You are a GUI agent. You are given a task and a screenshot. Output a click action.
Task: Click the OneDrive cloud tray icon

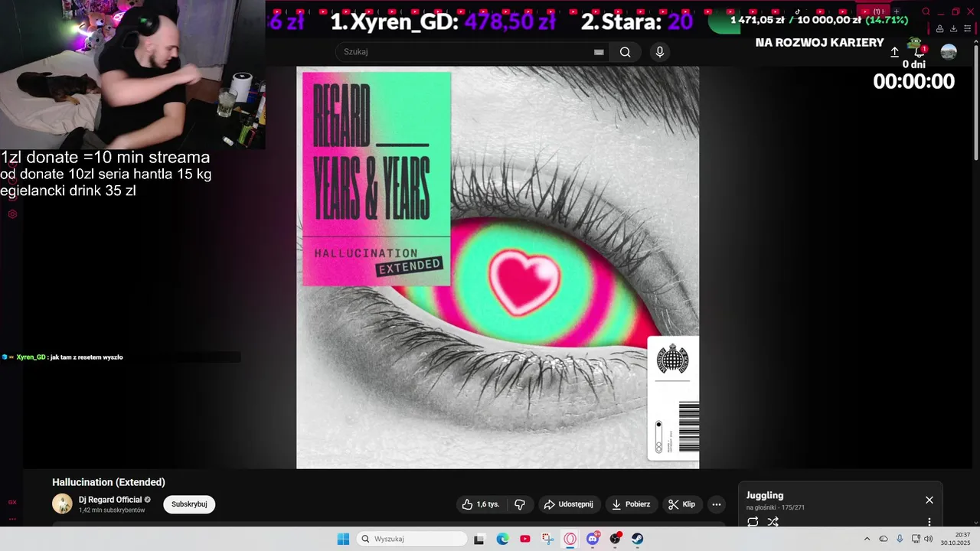tap(884, 539)
